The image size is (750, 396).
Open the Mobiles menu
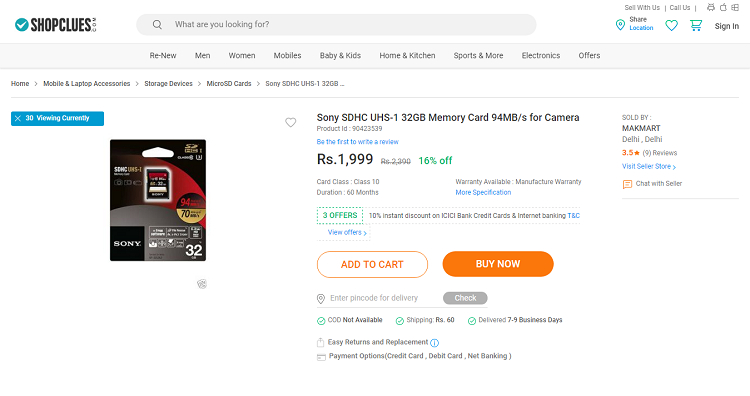[x=287, y=55]
